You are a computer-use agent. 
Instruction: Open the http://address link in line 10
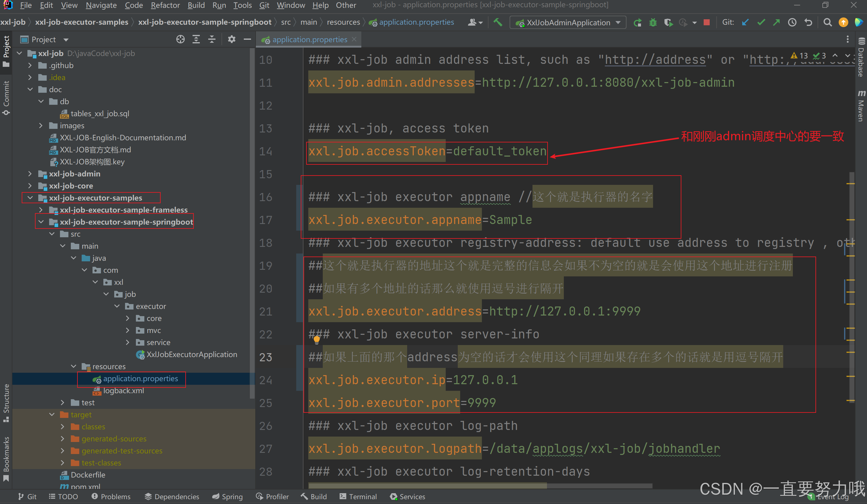click(655, 60)
